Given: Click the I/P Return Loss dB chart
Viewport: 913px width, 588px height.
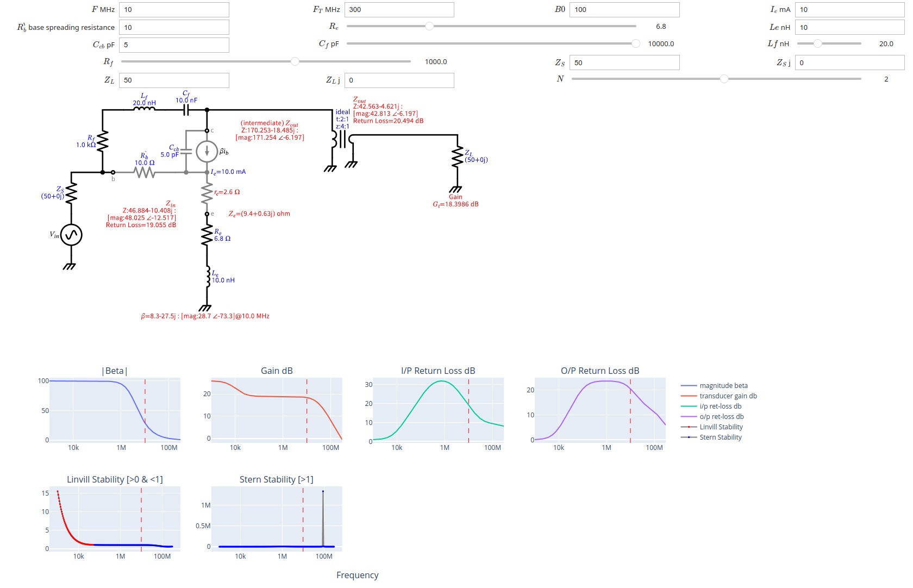Looking at the screenshot, I should point(439,411).
